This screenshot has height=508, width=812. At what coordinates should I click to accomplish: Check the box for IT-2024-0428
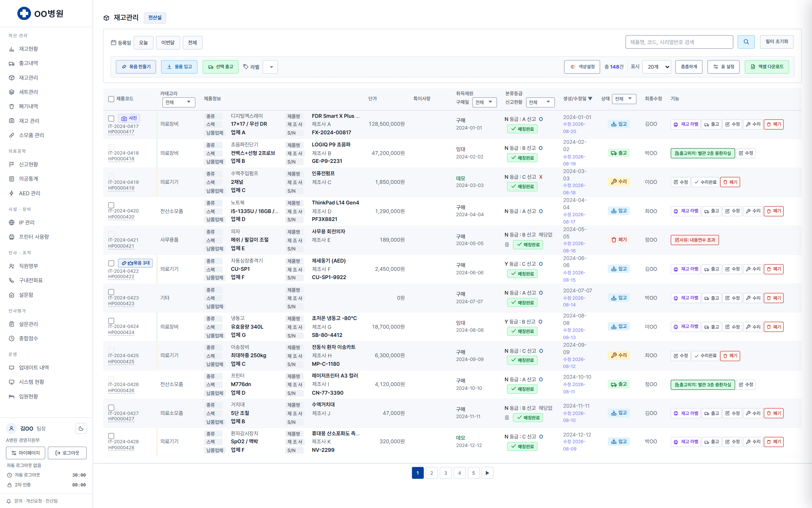[x=111, y=436]
